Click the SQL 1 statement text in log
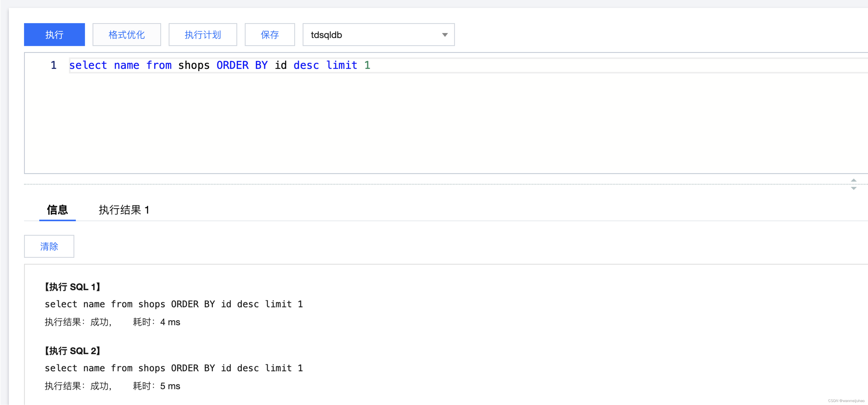This screenshot has width=868, height=405. 174,304
